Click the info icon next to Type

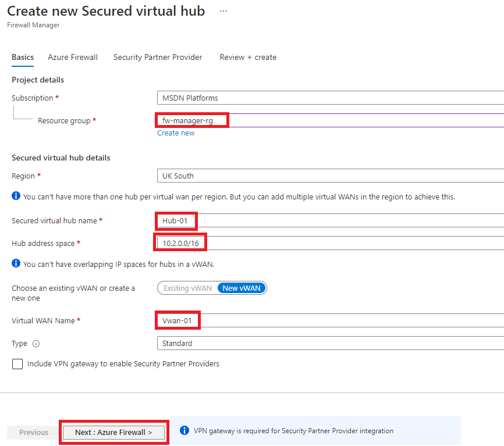click(37, 344)
